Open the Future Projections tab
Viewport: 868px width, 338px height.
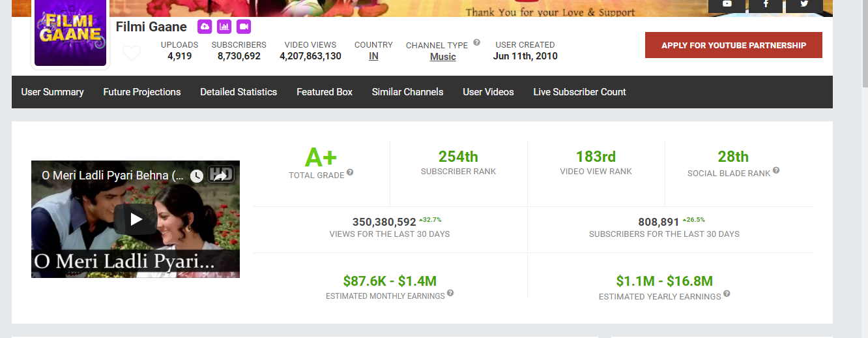pyautogui.click(x=142, y=92)
